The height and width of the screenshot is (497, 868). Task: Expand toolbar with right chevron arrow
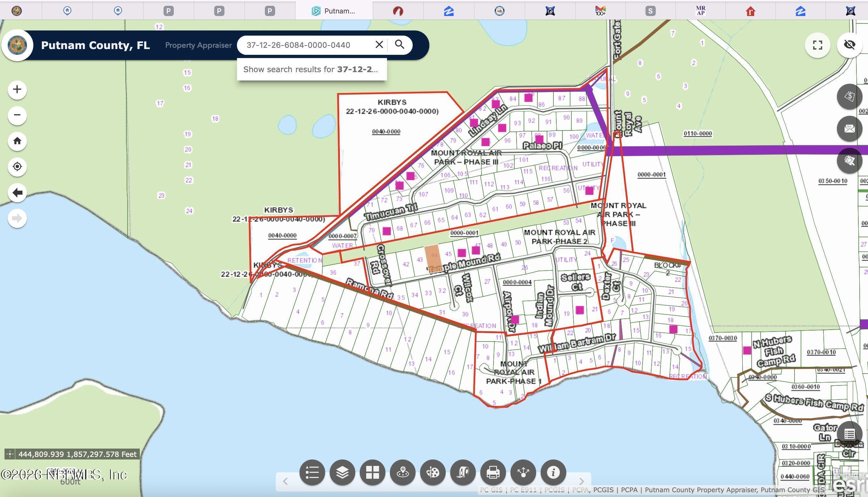point(582,481)
